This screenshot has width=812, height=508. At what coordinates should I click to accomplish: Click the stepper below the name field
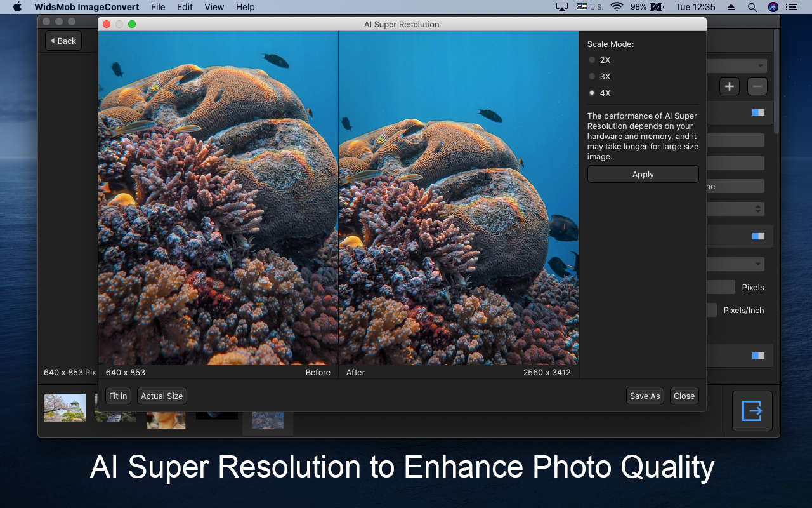click(x=757, y=209)
